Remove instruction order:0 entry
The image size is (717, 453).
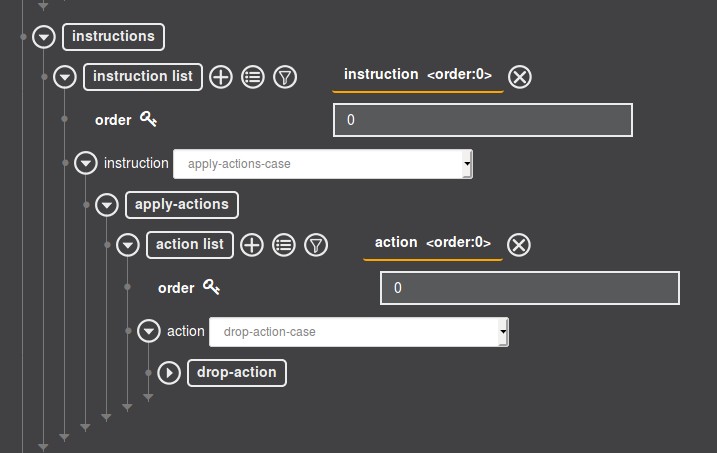[x=519, y=76]
